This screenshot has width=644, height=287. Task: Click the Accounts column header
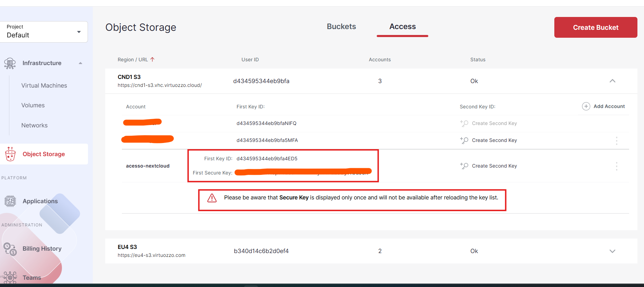[379, 60]
